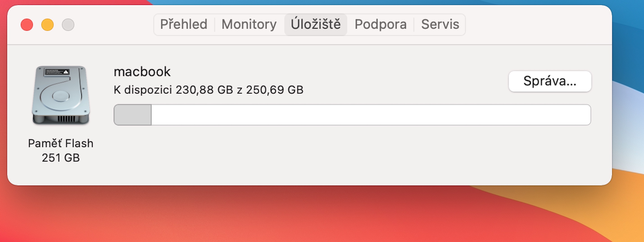Show the Servis tab
Viewport: 644px width, 242px height.
[440, 24]
